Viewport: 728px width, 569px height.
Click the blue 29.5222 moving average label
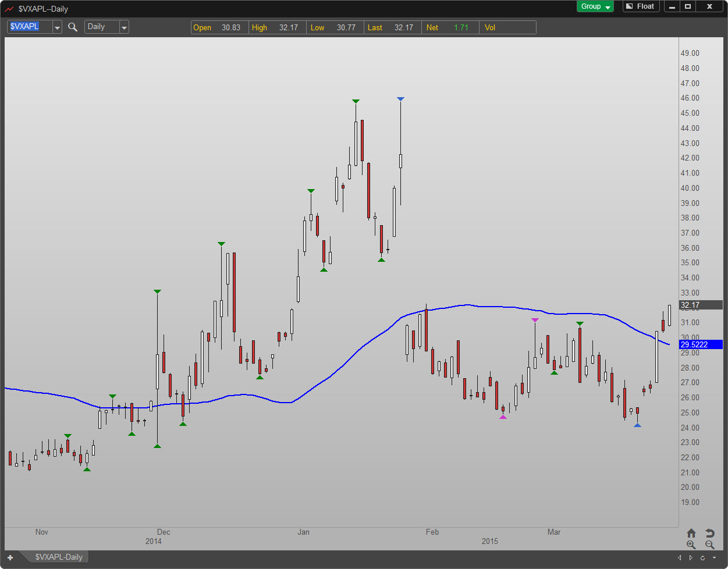click(700, 344)
